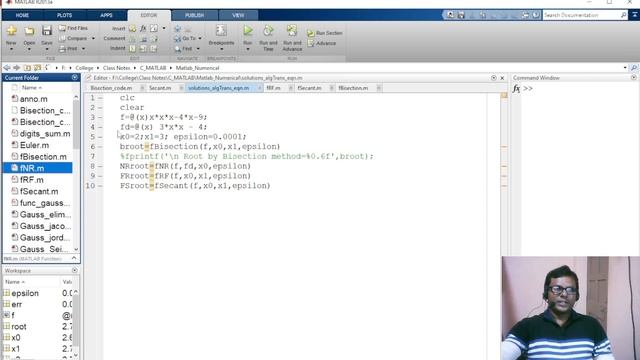Expand the Breakpoints dropdown arrow
Image resolution: width=640 pixels, height=360 pixels.
[x=221, y=49]
